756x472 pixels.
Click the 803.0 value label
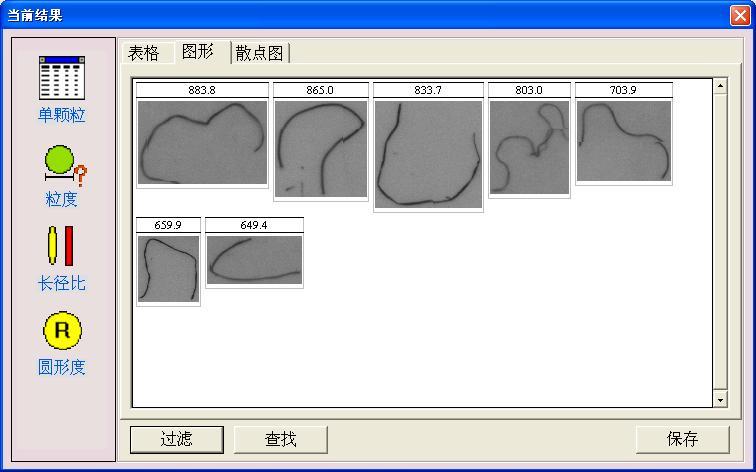(x=529, y=90)
